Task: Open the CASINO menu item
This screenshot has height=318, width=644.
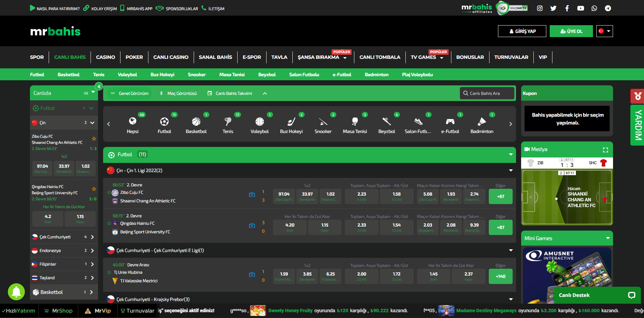Action: click(x=106, y=57)
